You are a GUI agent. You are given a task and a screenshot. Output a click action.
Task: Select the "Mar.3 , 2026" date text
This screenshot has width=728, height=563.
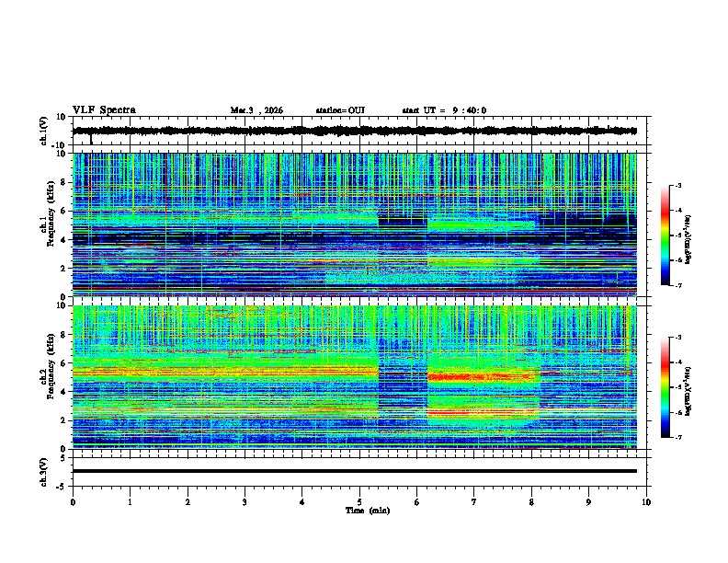click(256, 110)
